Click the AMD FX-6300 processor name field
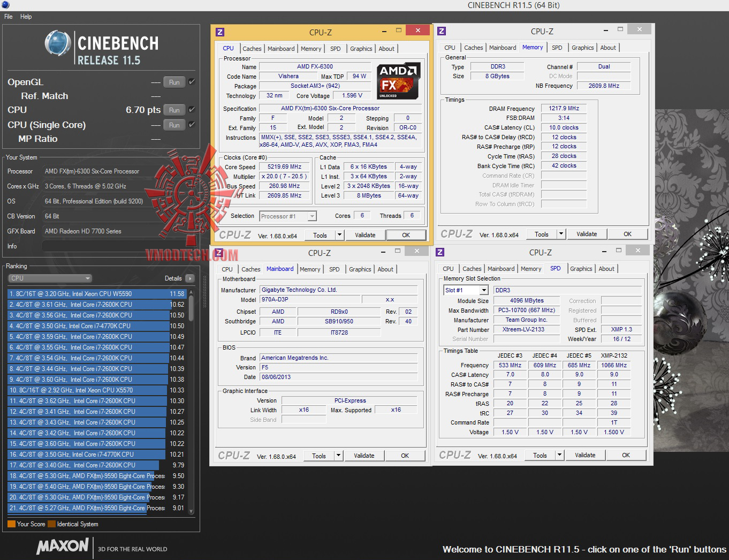 pyautogui.click(x=315, y=67)
